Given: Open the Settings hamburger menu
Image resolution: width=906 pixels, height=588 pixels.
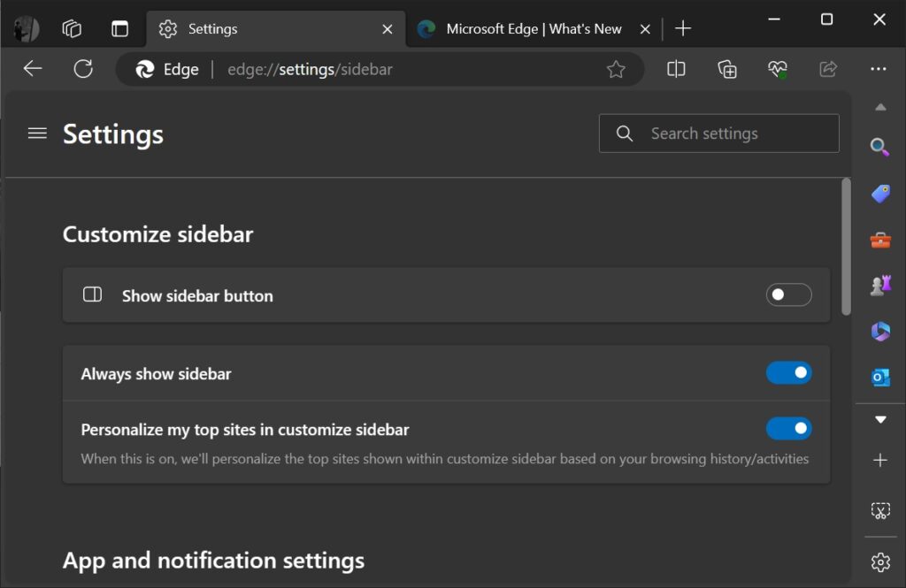Looking at the screenshot, I should coord(36,134).
